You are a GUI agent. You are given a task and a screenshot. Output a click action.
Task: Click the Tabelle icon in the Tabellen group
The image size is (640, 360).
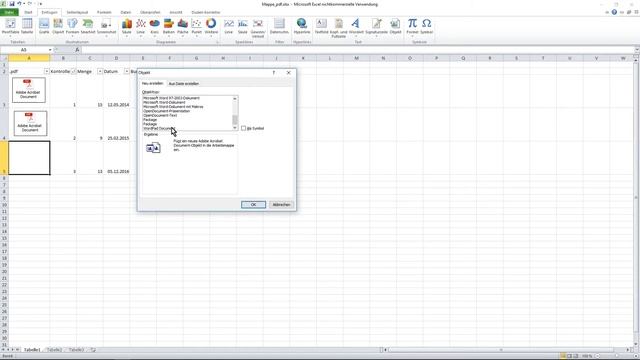point(27,26)
